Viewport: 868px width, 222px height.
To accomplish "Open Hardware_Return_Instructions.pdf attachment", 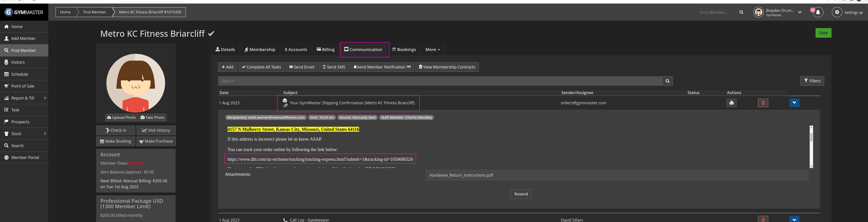I will tap(461, 175).
